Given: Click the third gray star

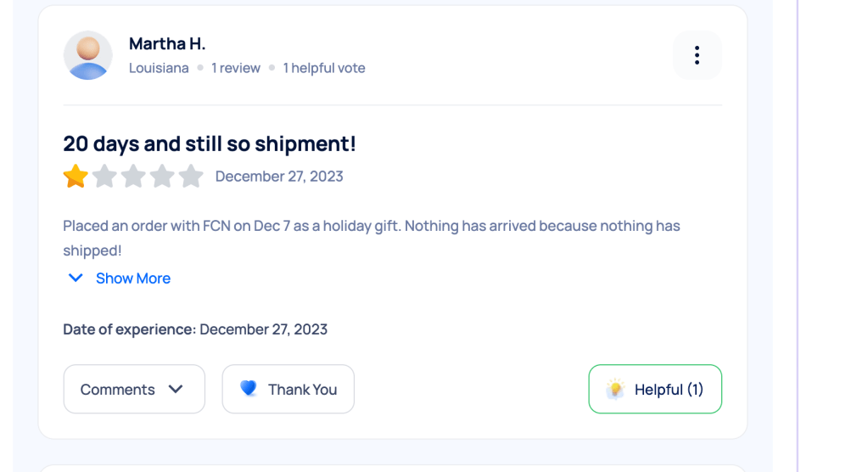Looking at the screenshot, I should (x=133, y=177).
